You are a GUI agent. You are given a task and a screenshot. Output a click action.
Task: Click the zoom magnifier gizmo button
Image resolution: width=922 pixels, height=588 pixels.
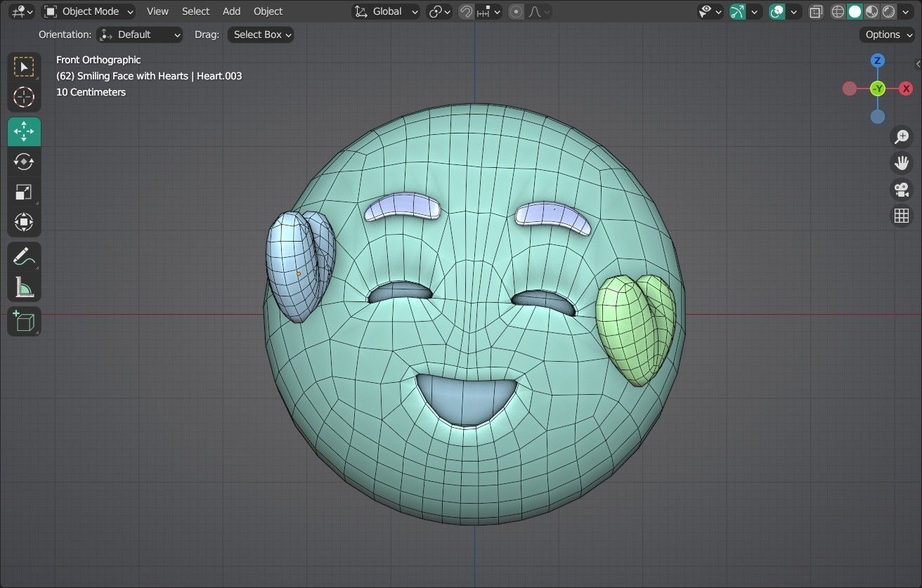click(901, 136)
